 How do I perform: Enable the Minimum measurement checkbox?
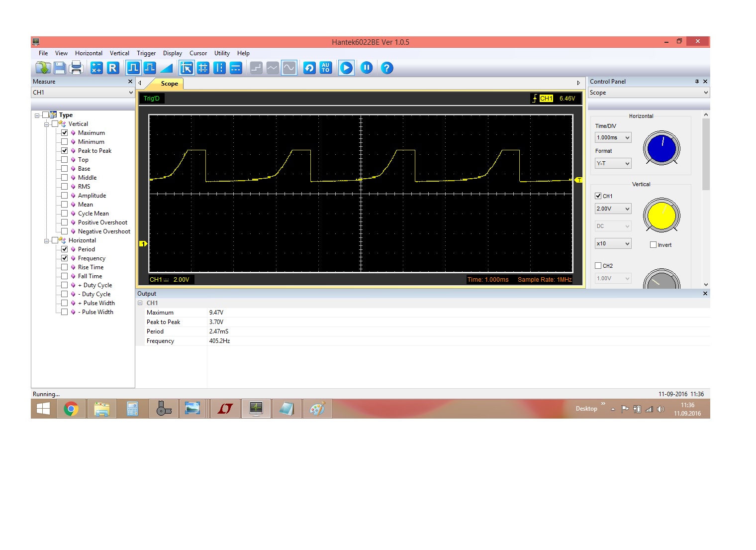pos(65,142)
